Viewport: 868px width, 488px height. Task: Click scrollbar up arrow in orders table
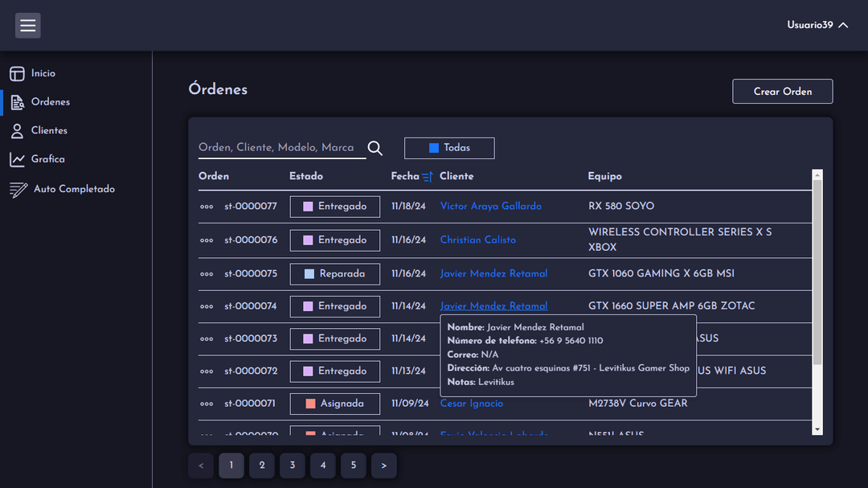(817, 175)
